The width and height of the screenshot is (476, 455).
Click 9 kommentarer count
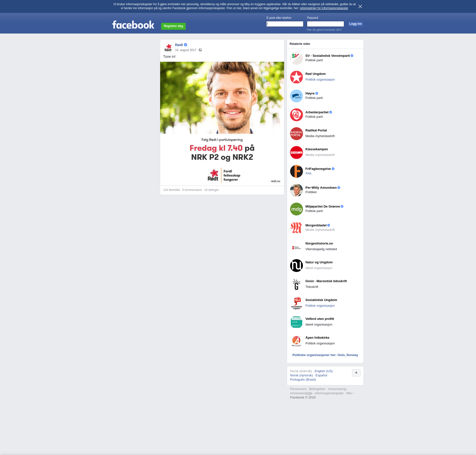[192, 190]
